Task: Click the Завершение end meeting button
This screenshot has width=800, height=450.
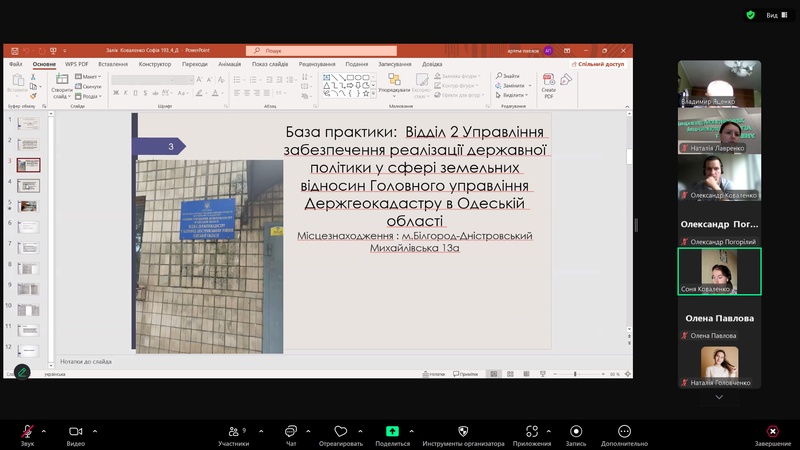Action: (x=772, y=431)
